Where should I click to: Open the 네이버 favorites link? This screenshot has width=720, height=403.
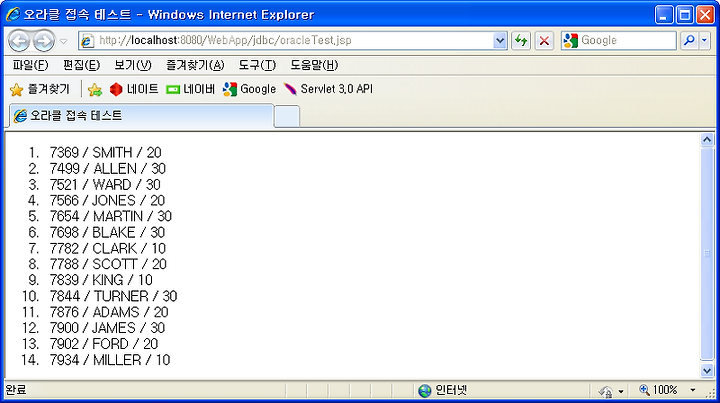pos(191,89)
